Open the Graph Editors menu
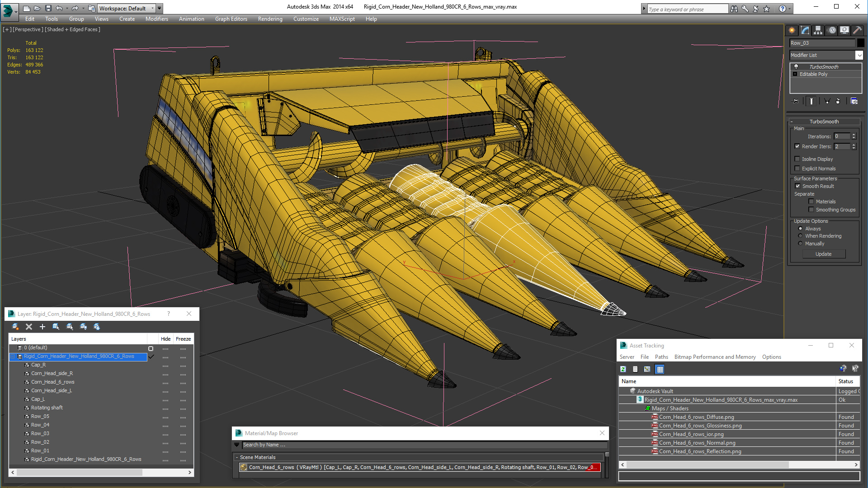This screenshot has width=868, height=488. pyautogui.click(x=231, y=19)
